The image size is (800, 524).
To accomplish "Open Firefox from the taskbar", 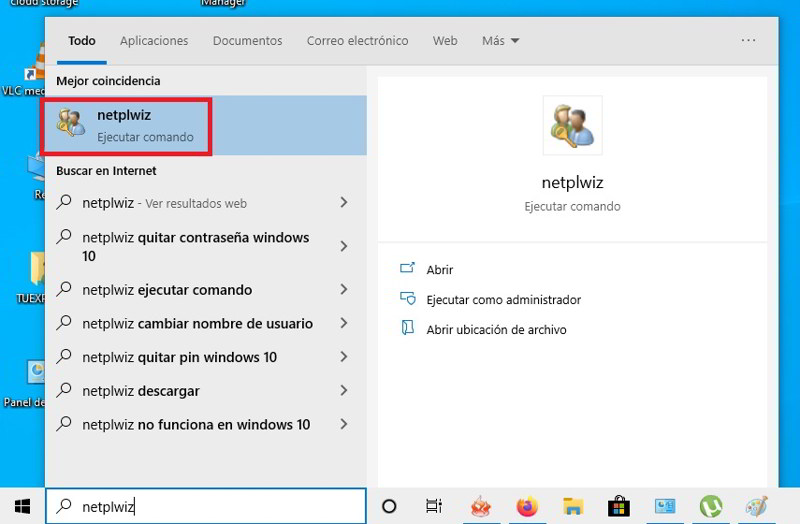I will point(527,506).
